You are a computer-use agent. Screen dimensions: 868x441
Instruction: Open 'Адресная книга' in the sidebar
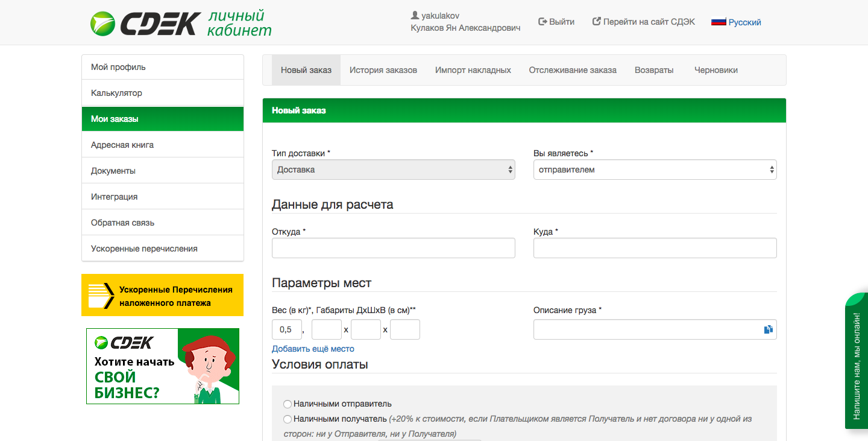(x=163, y=145)
